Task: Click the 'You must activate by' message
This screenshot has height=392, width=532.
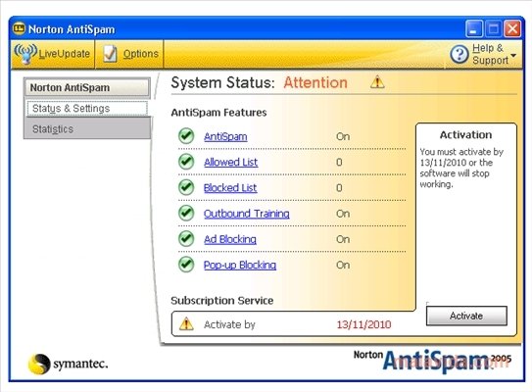Action: (461, 168)
